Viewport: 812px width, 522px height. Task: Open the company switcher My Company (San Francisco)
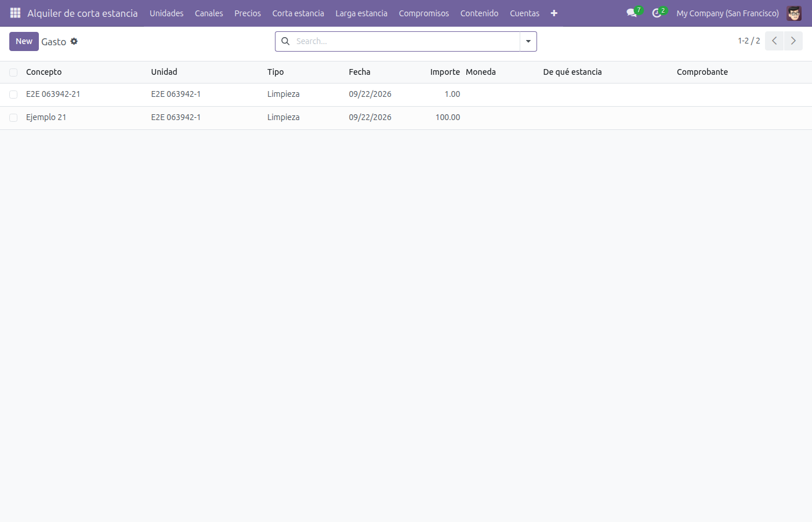727,13
